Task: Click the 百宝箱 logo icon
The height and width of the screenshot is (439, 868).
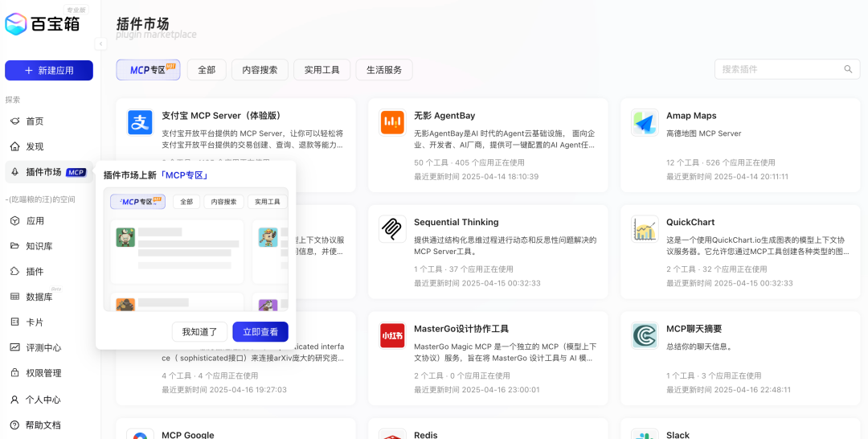Action: (16, 24)
